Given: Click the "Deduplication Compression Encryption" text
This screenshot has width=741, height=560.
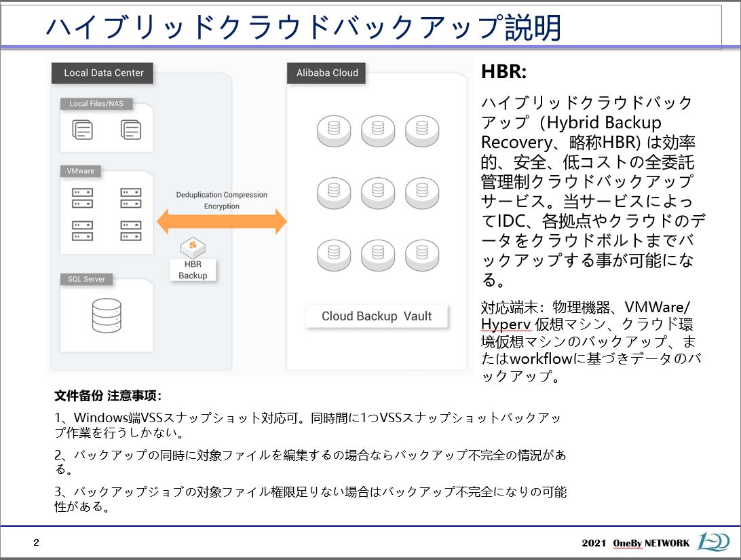Looking at the screenshot, I should (x=222, y=200).
